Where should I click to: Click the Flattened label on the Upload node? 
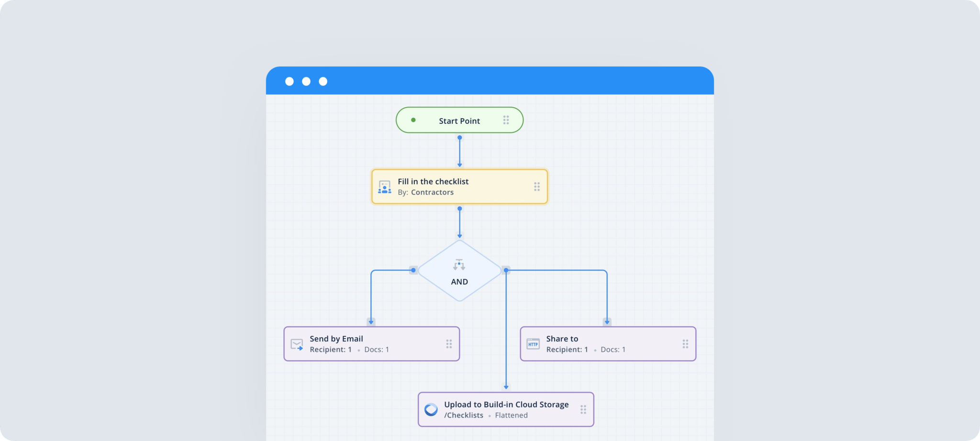point(512,415)
